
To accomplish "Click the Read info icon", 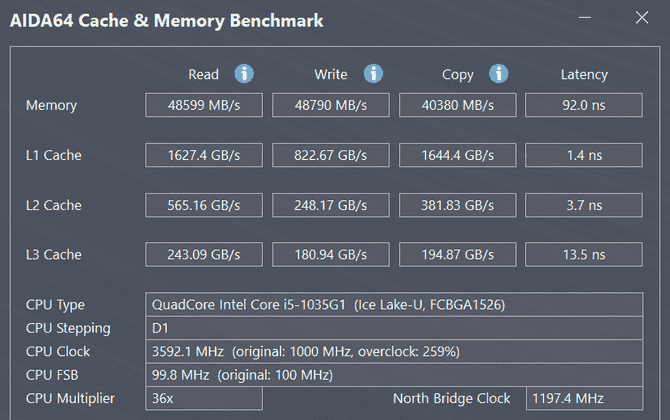I will click(x=244, y=74).
